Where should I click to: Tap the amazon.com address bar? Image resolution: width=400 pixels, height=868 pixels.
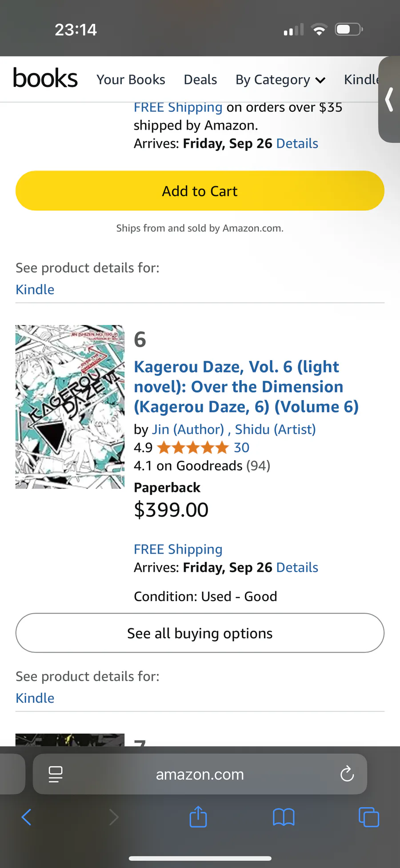pyautogui.click(x=200, y=774)
